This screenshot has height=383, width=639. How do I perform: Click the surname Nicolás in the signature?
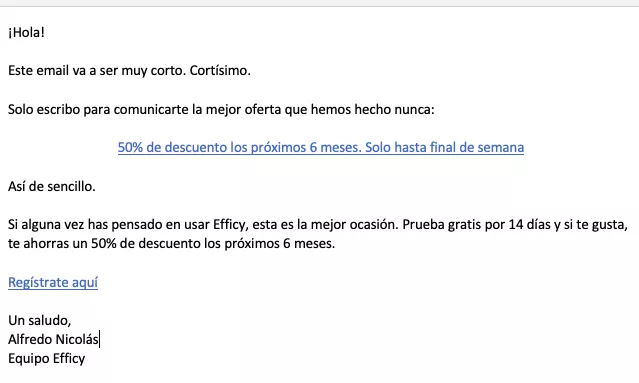click(x=77, y=339)
